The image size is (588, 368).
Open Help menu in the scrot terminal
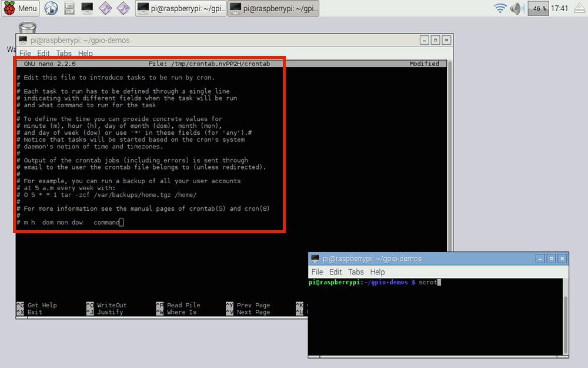[x=377, y=271]
